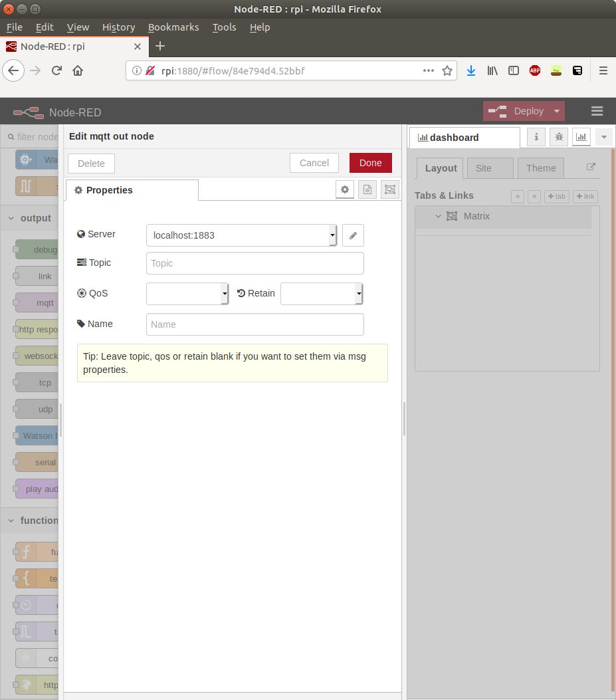
Task: Open page actions three-dot menu in URL bar
Action: [x=429, y=70]
